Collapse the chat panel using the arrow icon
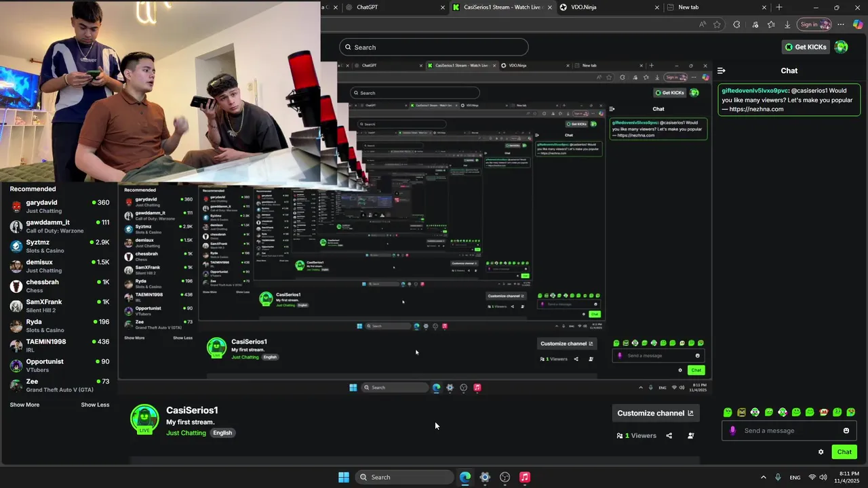 (721, 70)
